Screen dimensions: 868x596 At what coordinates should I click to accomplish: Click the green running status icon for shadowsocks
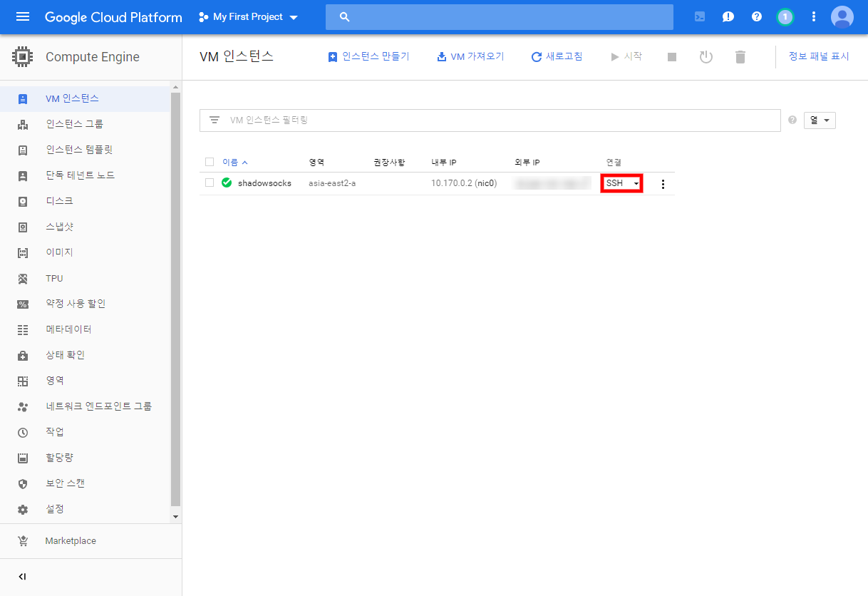tap(227, 183)
